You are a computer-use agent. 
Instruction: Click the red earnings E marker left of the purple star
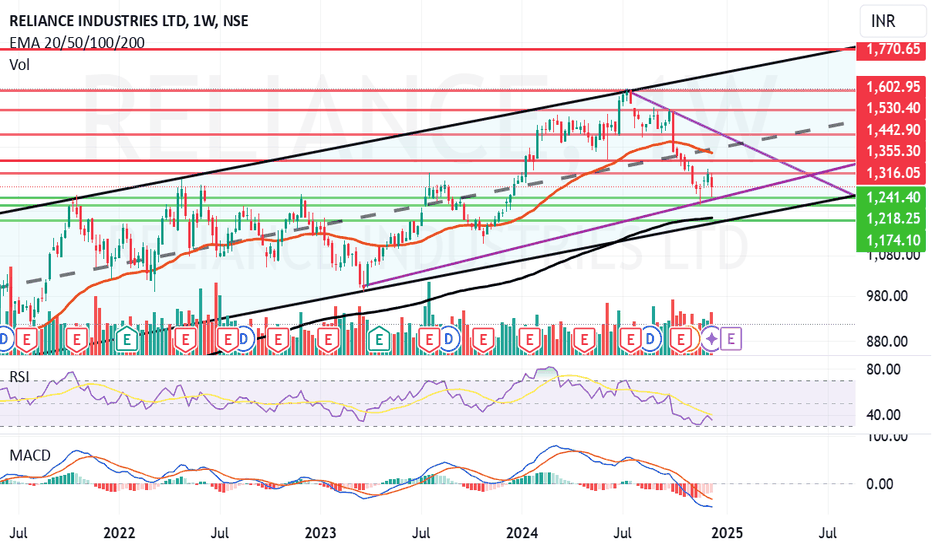681,340
